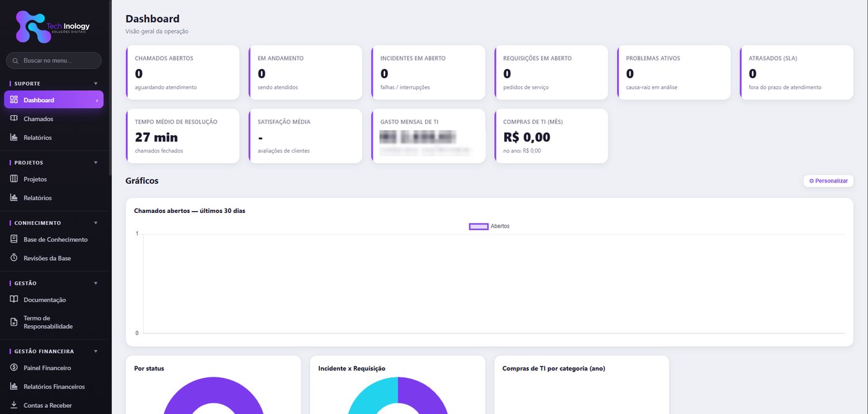Click the Tech Inology logo
Screen dimensions: 868x414
pos(53,27)
